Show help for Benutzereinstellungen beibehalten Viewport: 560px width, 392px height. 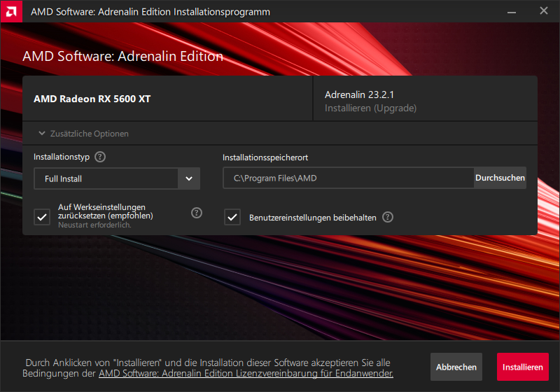[388, 217]
